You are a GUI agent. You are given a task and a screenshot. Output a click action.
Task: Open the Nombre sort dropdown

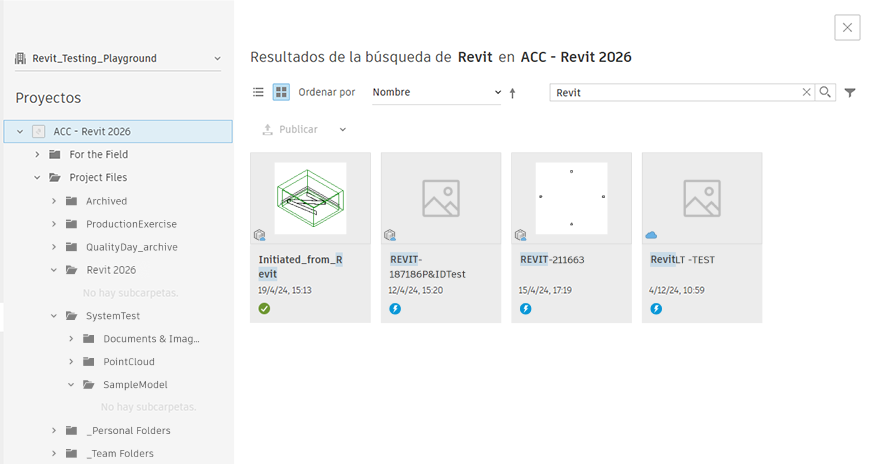(436, 93)
